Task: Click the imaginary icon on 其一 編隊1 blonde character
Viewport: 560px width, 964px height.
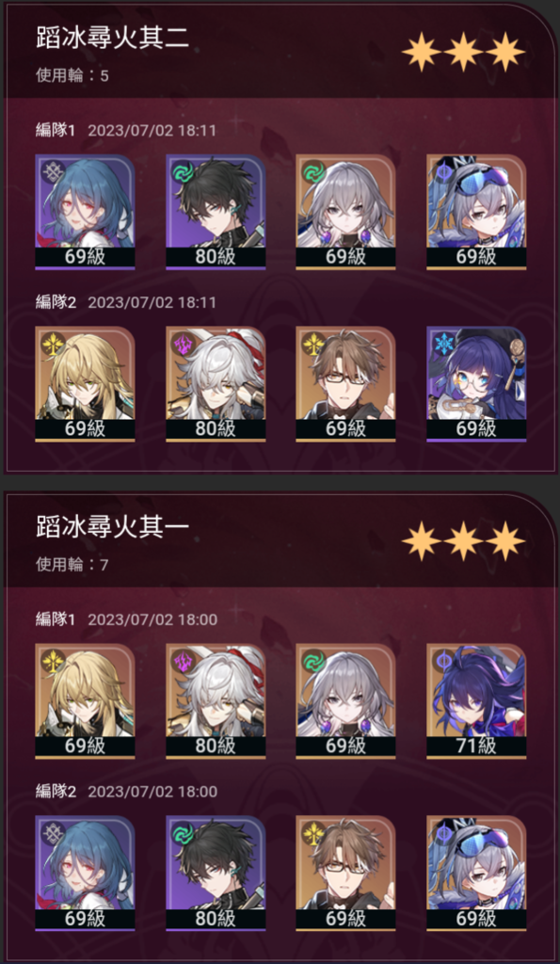Action: tap(51, 660)
